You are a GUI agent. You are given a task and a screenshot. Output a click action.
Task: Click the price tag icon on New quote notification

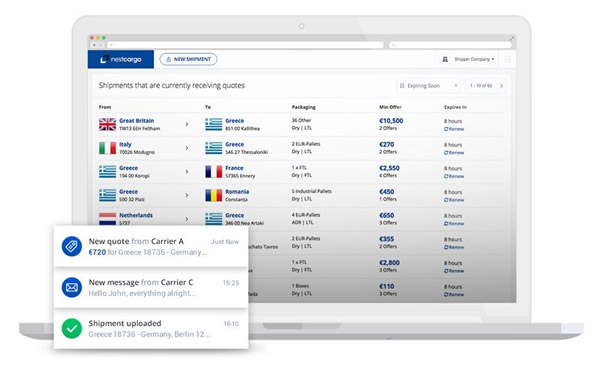[72, 246]
